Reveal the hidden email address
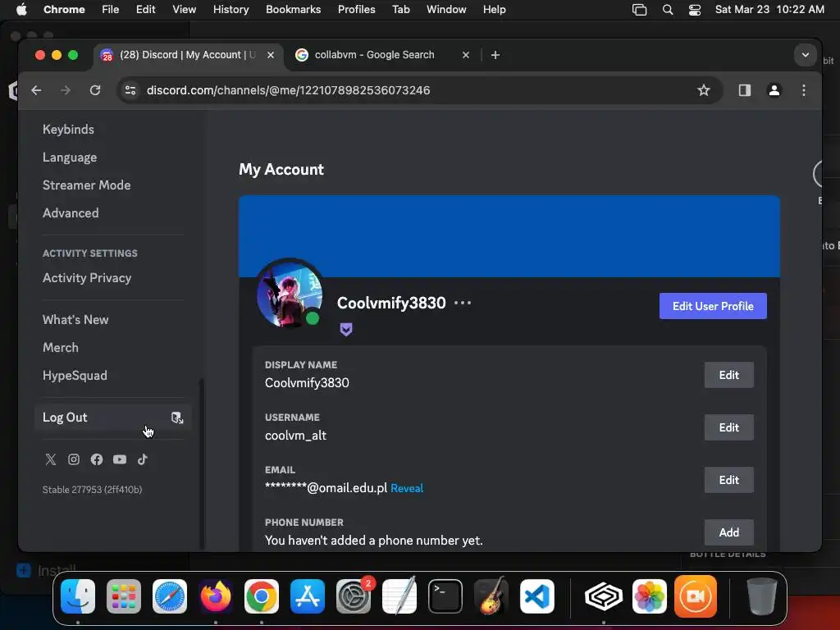The width and height of the screenshot is (840, 630). [407, 488]
